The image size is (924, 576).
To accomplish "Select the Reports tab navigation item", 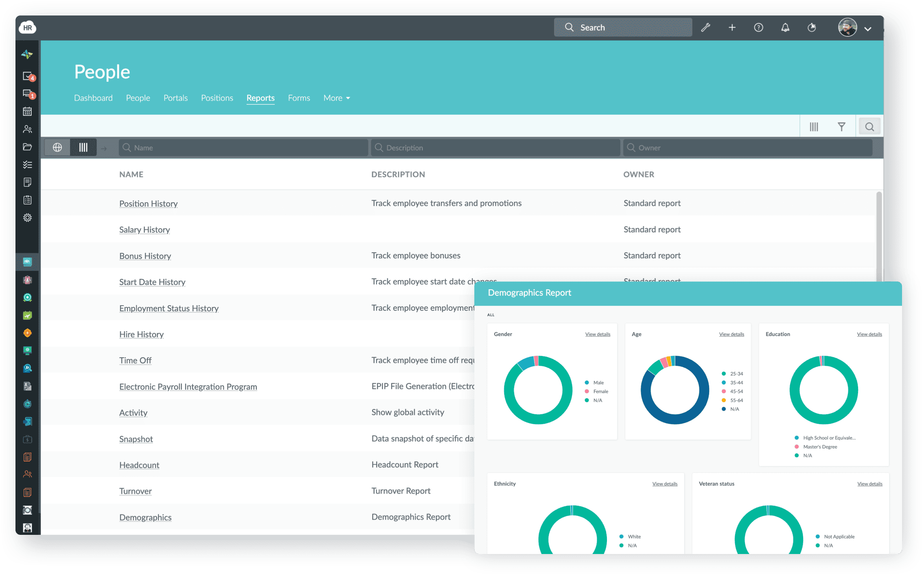I will coord(260,97).
